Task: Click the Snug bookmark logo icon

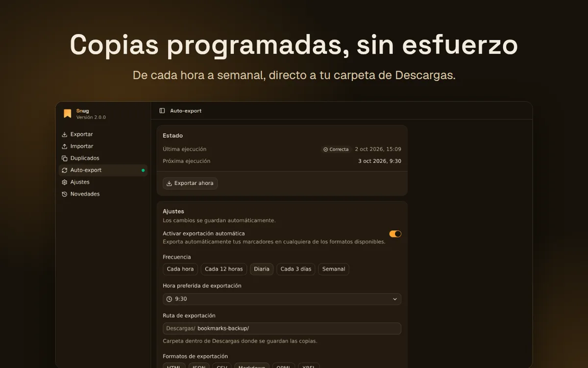Action: (68, 114)
